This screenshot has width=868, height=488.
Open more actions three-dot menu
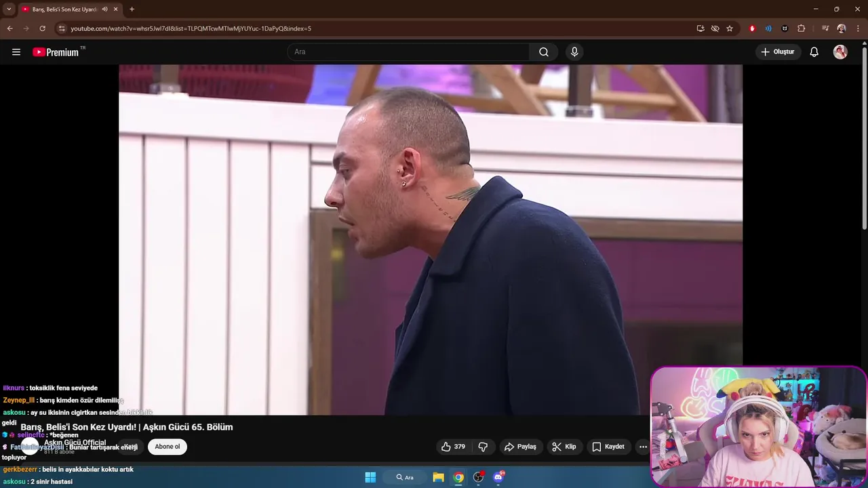point(643,447)
